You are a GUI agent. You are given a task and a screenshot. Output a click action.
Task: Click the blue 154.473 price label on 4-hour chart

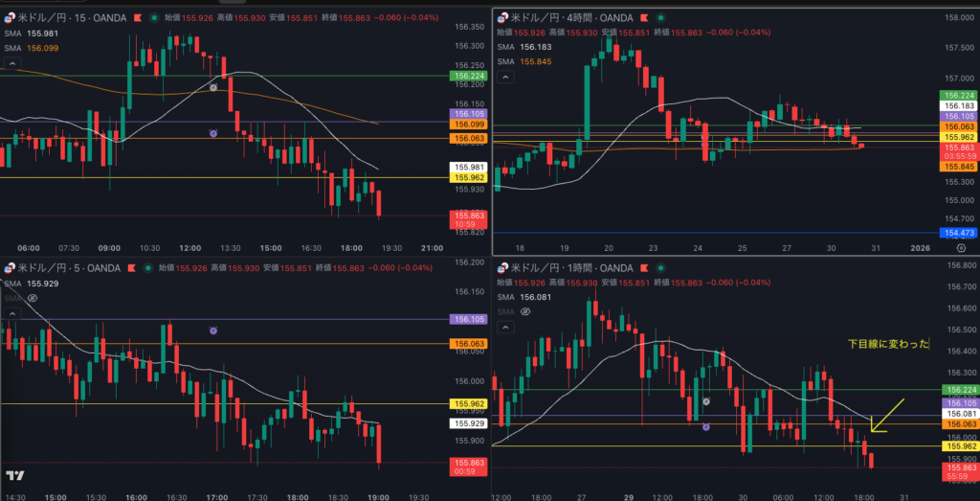[958, 233]
